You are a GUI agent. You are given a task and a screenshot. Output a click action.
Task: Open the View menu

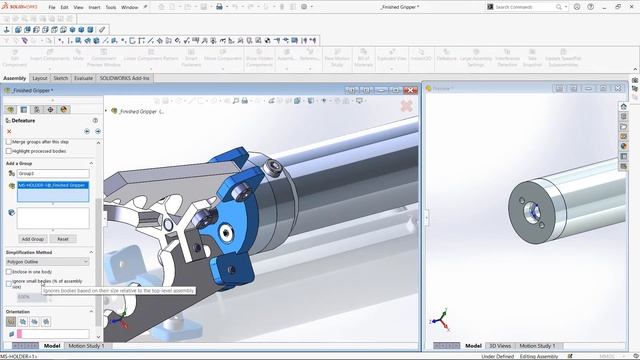tap(78, 7)
